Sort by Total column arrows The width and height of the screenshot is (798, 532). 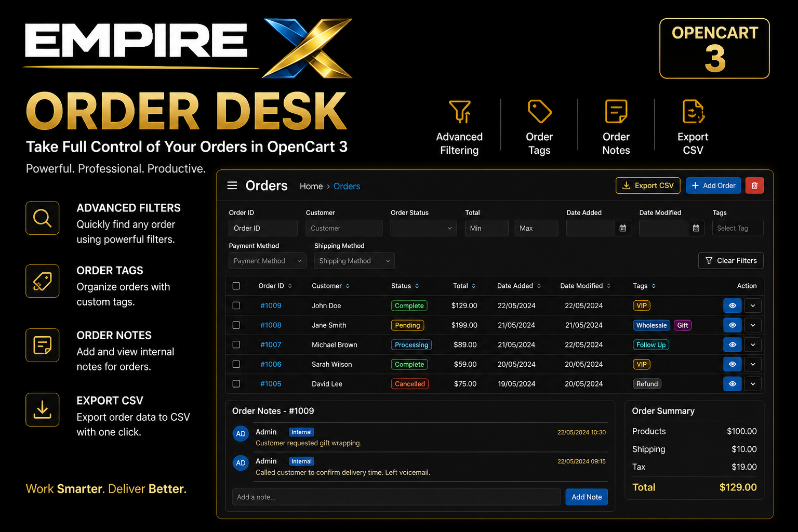(473, 286)
